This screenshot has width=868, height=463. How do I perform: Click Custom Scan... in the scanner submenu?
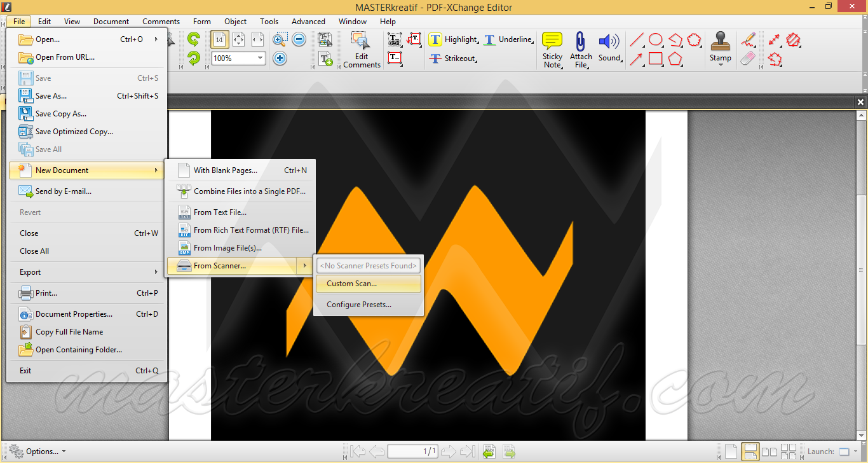[369, 284]
